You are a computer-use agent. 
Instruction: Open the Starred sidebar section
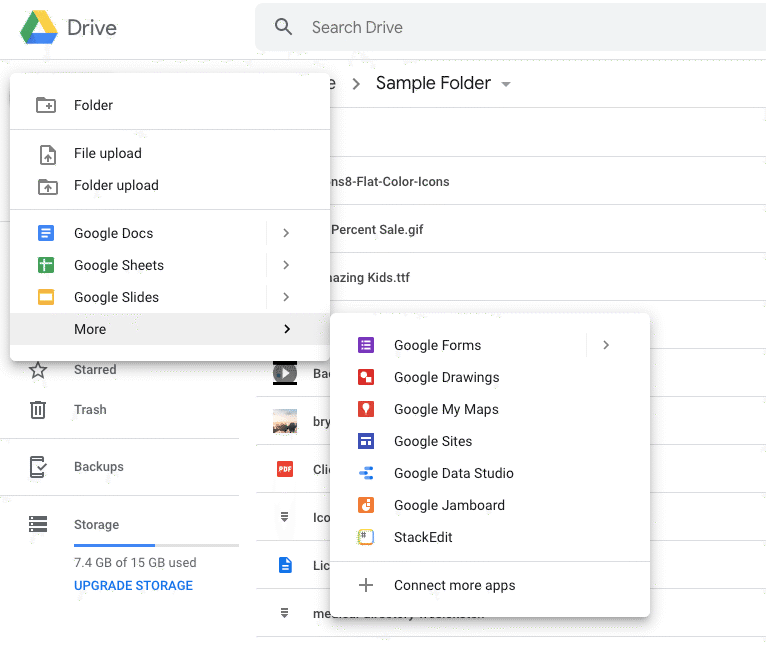pos(95,369)
